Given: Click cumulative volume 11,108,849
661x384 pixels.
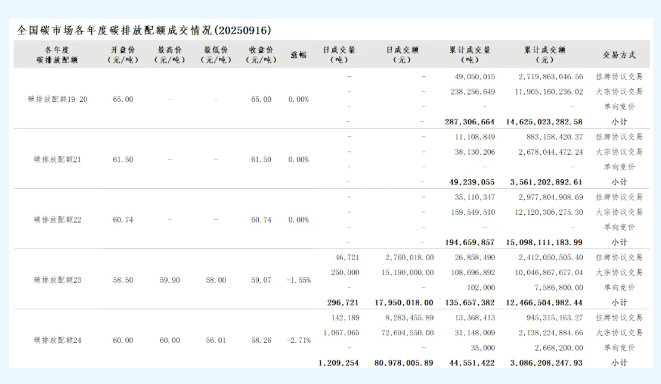Looking at the screenshot, I should pos(475,137).
